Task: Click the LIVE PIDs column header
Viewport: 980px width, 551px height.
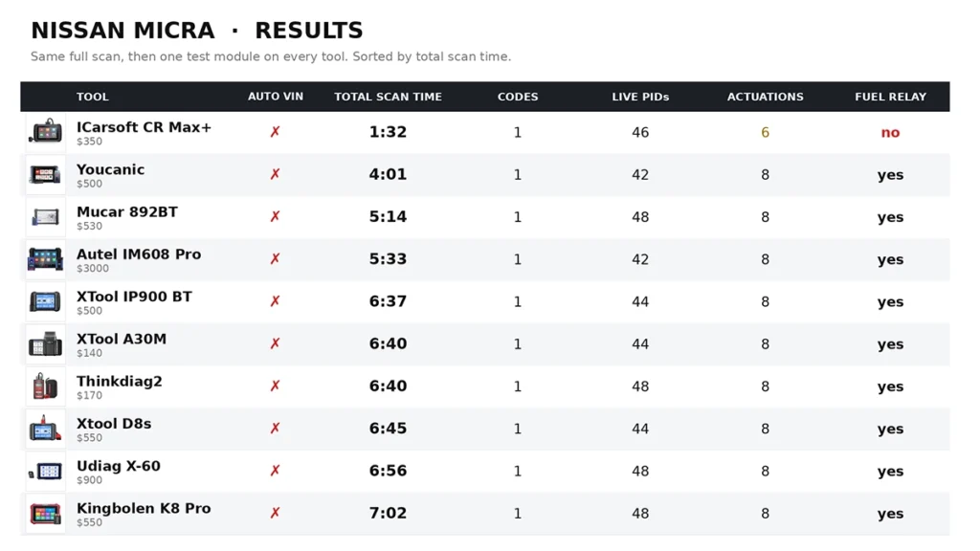Action: pos(640,97)
